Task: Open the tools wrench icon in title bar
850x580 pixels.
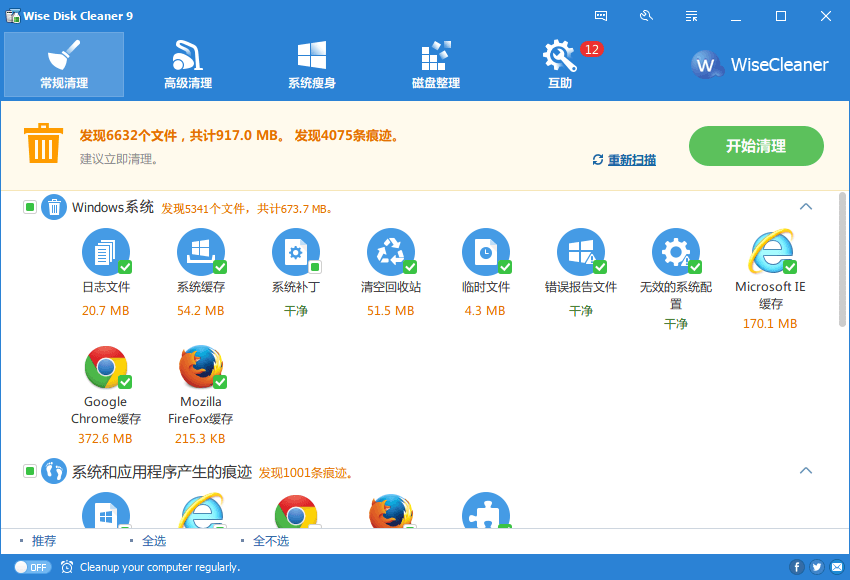Action: (646, 16)
